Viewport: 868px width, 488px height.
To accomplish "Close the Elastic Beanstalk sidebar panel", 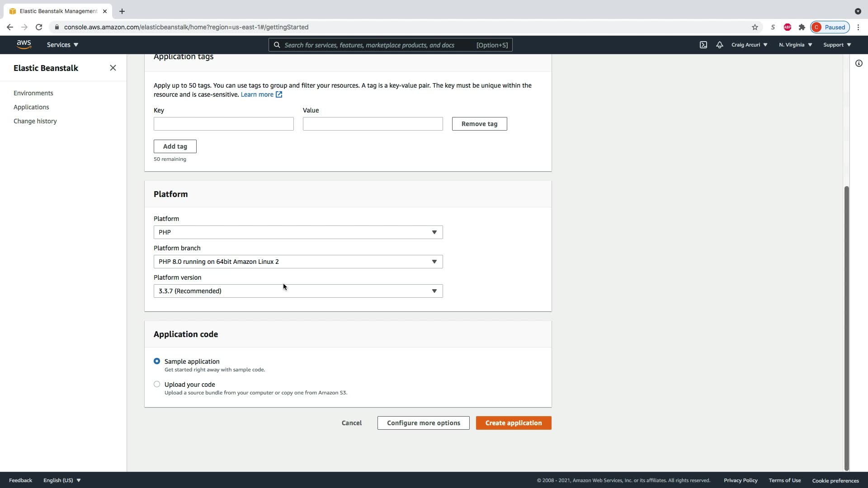I will click(x=113, y=68).
